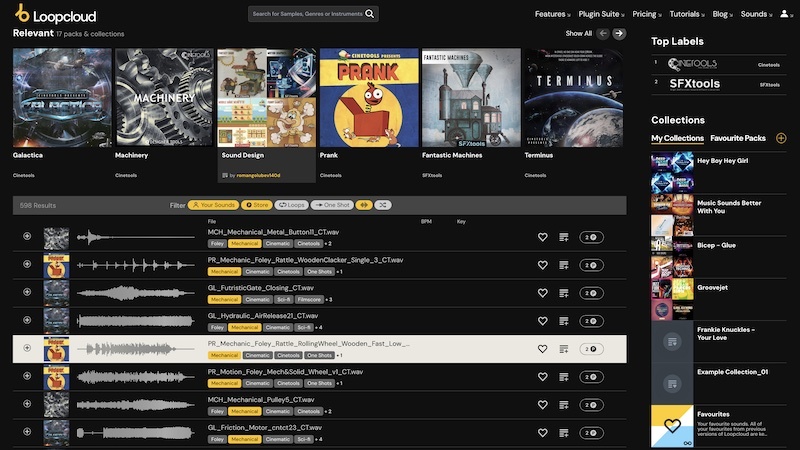This screenshot has height=450, width=800.
Task: Go to previous relevant packs arrow
Action: (603, 34)
